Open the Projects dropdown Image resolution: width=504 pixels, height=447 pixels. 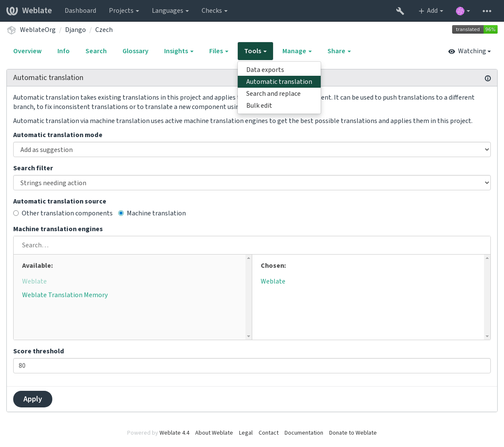point(124,11)
